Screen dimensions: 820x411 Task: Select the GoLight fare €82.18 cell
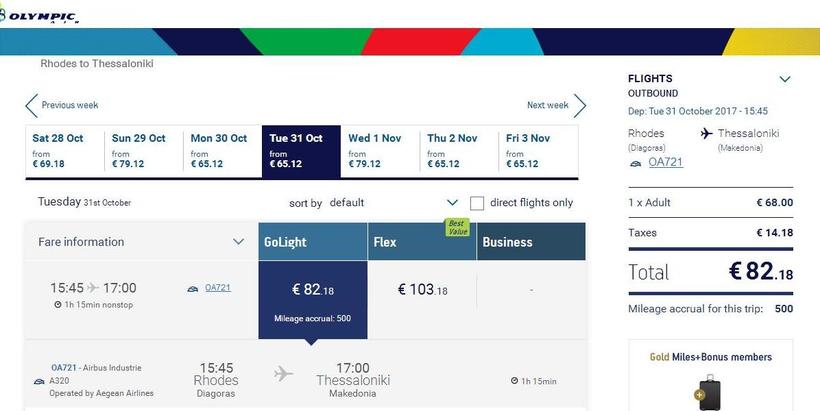[x=312, y=297]
